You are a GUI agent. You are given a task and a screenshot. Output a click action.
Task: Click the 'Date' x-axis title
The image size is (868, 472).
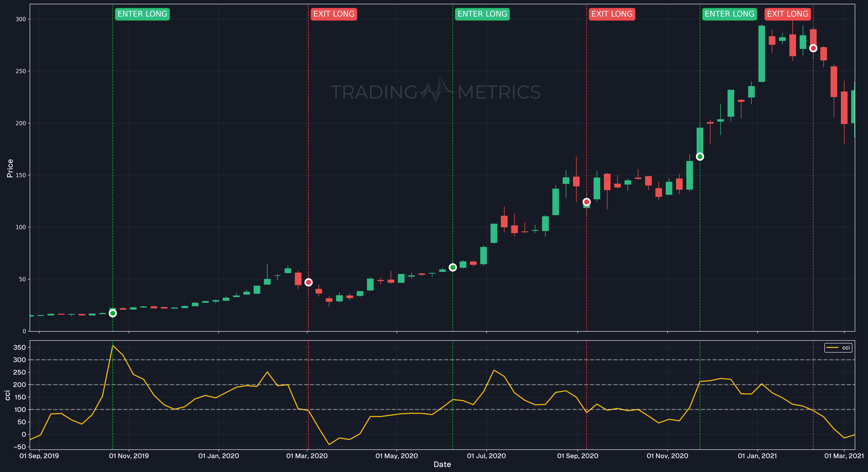point(442,465)
